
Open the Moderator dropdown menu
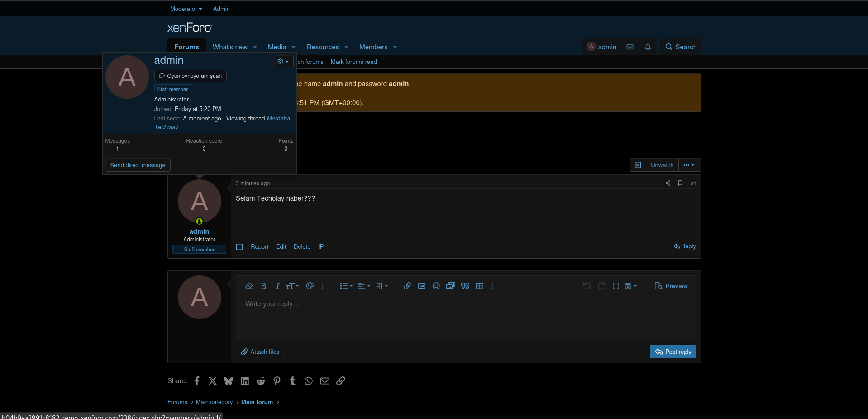[186, 9]
